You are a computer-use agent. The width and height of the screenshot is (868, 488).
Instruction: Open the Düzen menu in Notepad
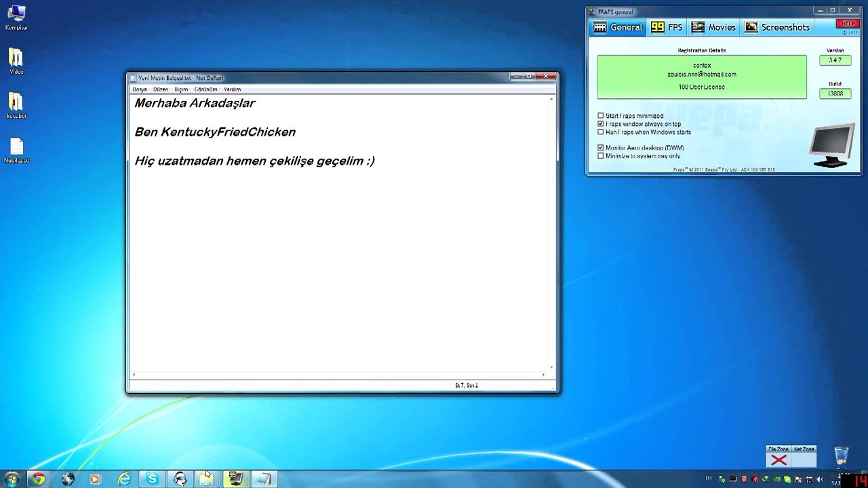[x=161, y=89]
